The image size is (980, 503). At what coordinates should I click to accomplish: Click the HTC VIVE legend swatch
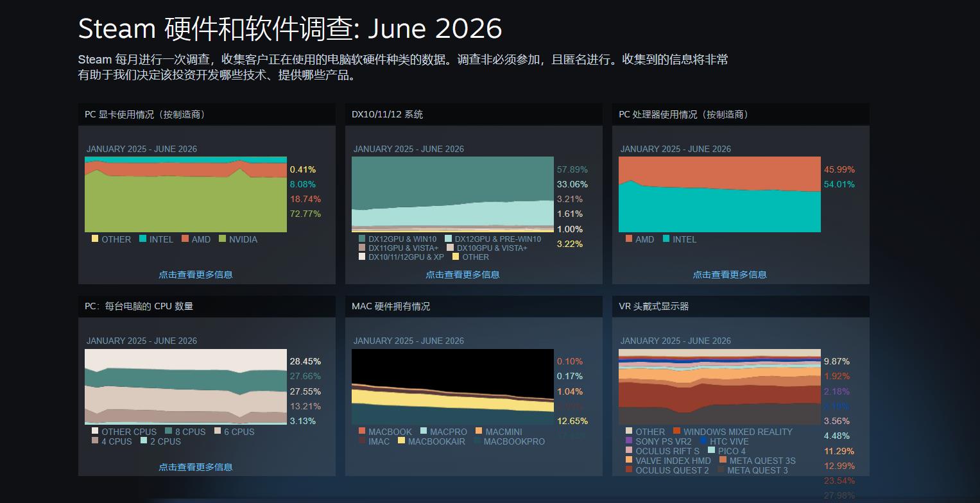[x=703, y=441]
